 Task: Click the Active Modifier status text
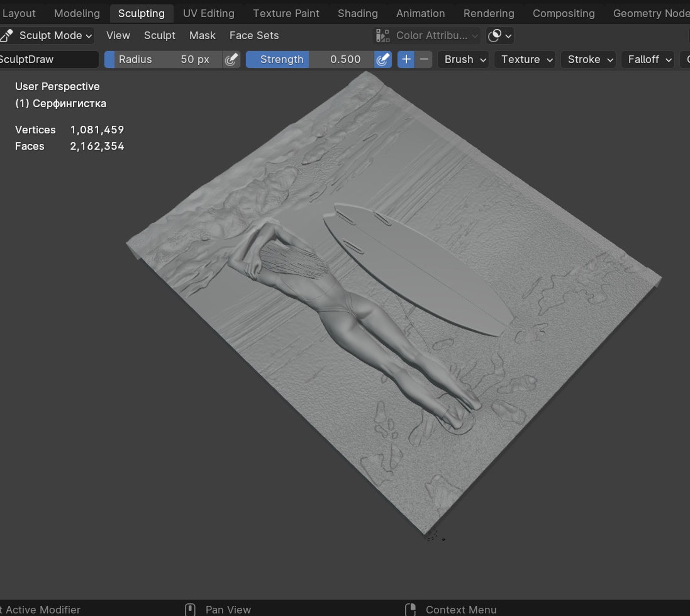tap(40, 610)
